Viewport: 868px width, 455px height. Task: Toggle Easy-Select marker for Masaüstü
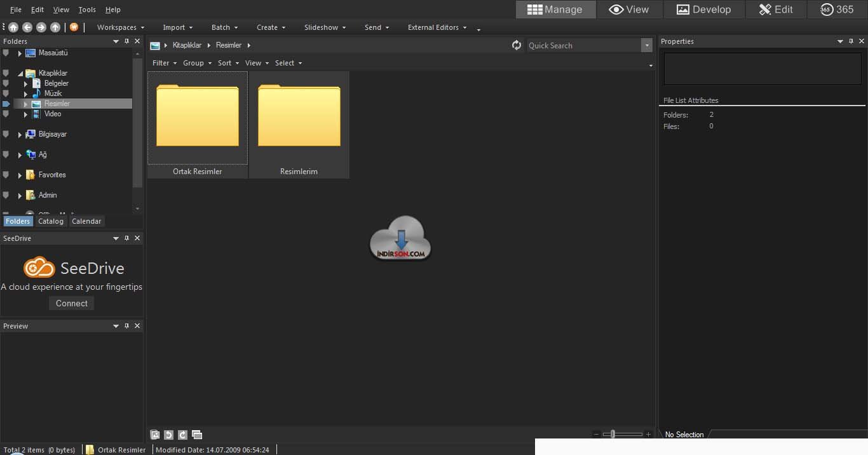6,53
